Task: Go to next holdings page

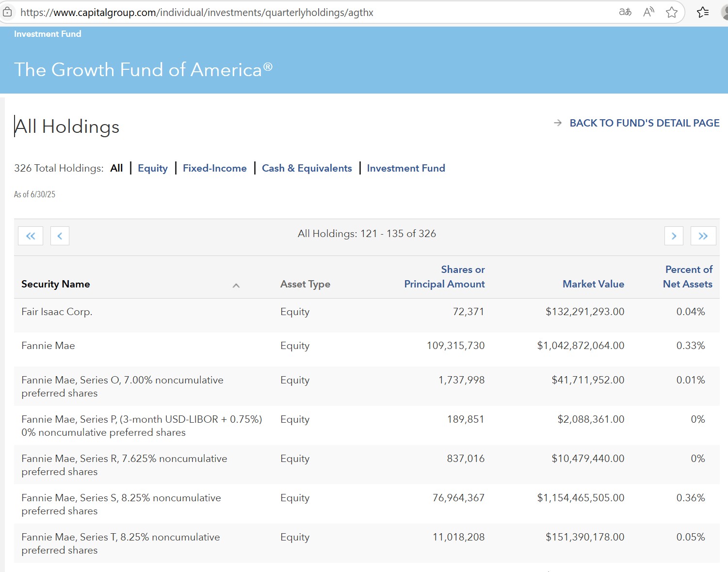Action: pos(674,236)
